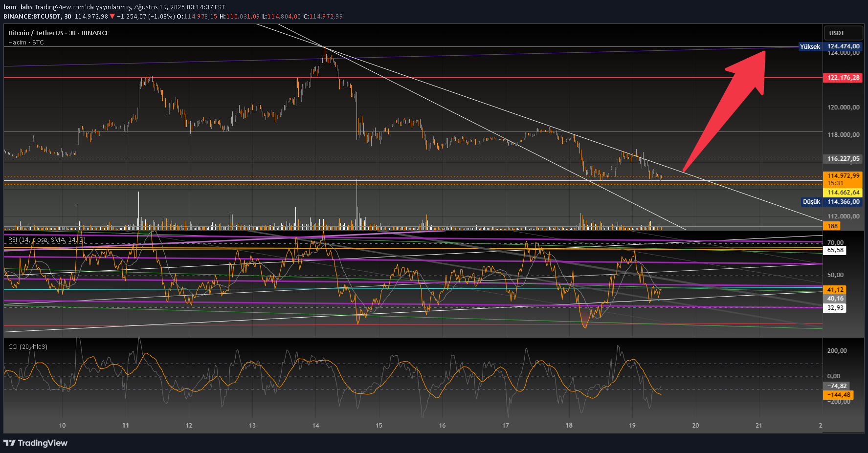
Task: Click the −1.254,07 (−1.08%) change value
Action: pyautogui.click(x=146, y=16)
